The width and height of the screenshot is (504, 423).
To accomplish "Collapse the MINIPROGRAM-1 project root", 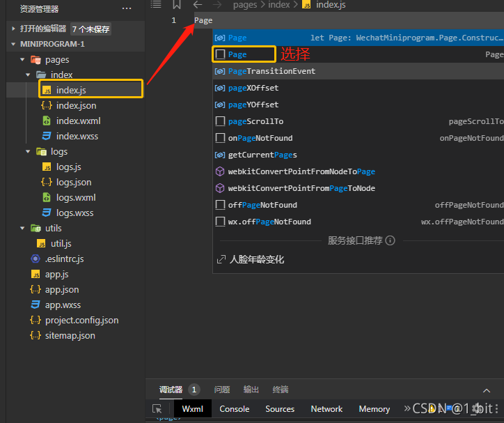I will pyautogui.click(x=13, y=44).
